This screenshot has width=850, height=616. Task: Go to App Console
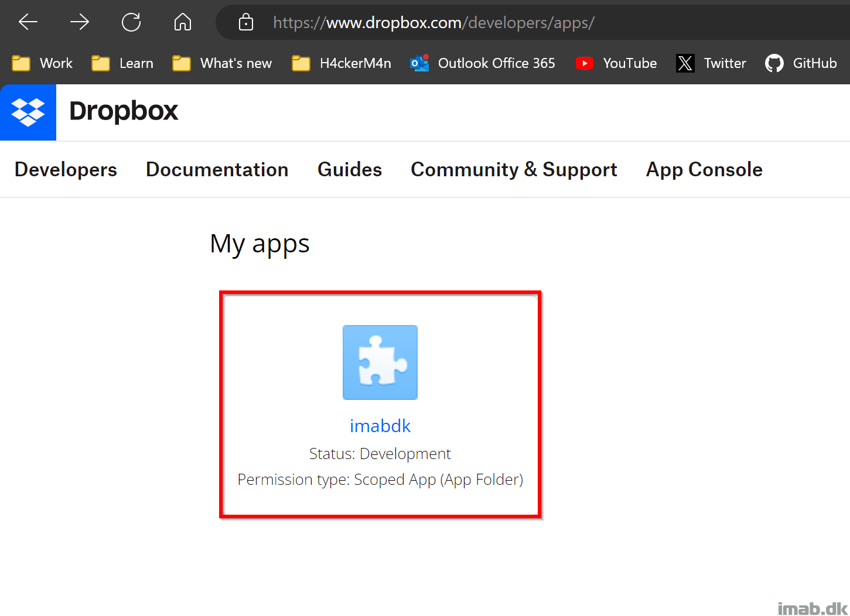[x=704, y=169]
